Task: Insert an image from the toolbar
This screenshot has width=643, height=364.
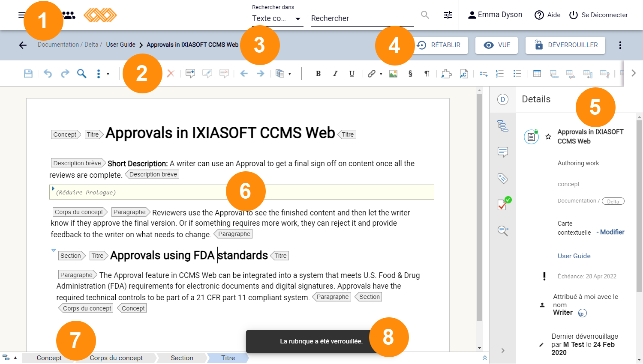Action: [x=393, y=74]
